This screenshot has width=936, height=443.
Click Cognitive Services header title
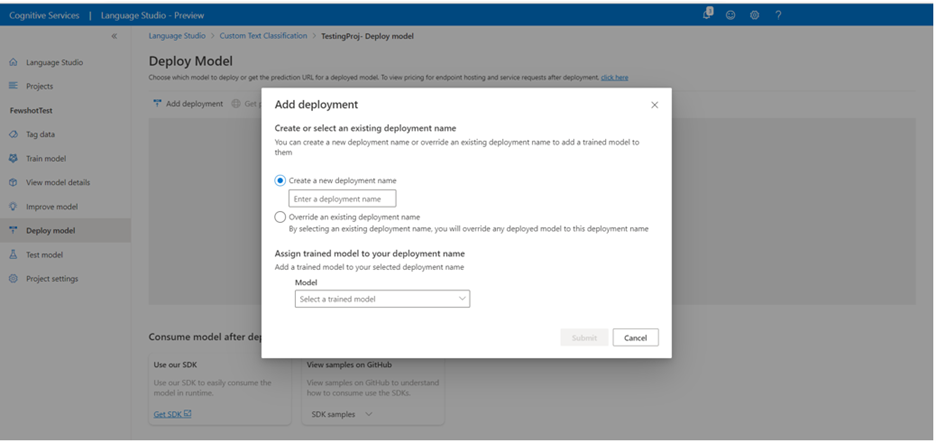pos(44,16)
